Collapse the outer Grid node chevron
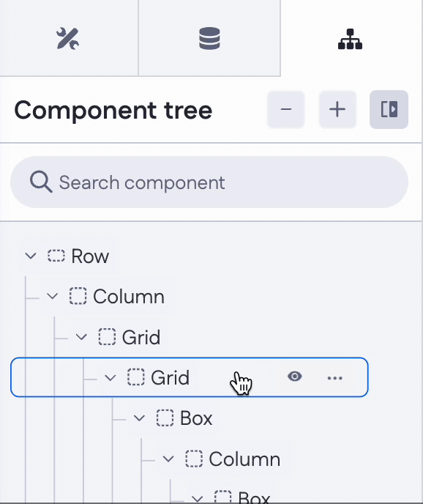This screenshot has width=423, height=504. [81, 337]
